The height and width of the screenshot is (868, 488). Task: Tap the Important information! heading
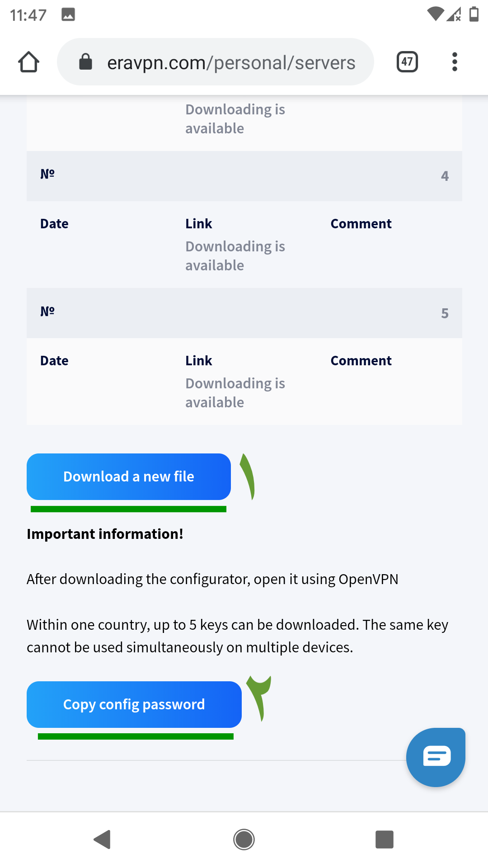tap(105, 534)
